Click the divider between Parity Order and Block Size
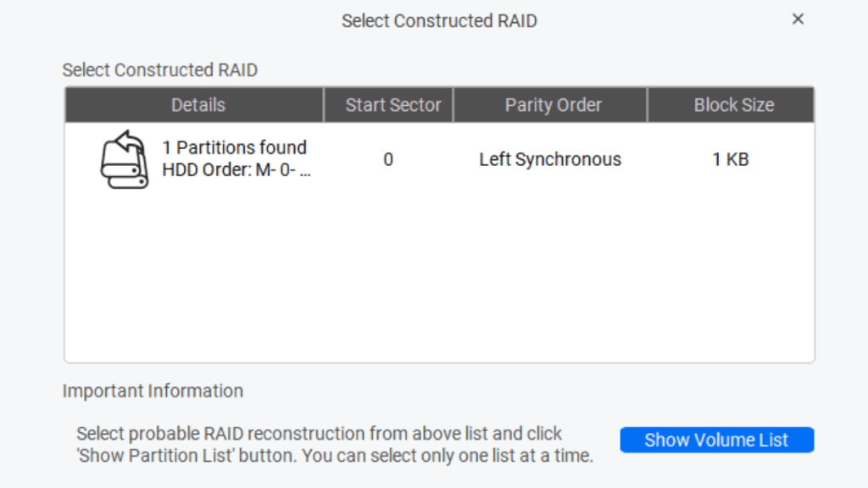Image resolution: width=868 pixels, height=488 pixels. point(648,105)
